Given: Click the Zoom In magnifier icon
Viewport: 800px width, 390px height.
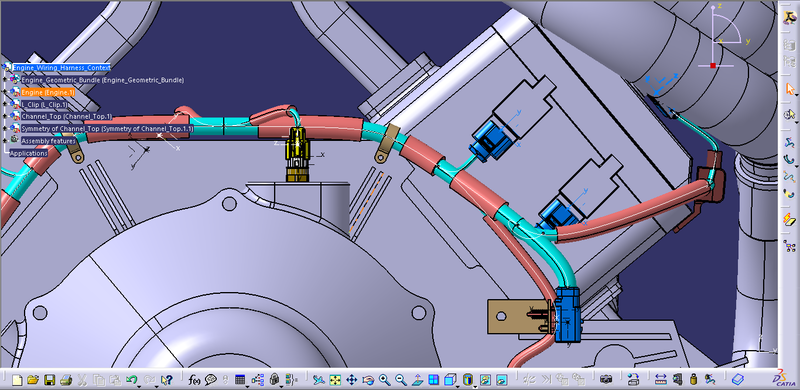Looking at the screenshot, I should (x=384, y=380).
